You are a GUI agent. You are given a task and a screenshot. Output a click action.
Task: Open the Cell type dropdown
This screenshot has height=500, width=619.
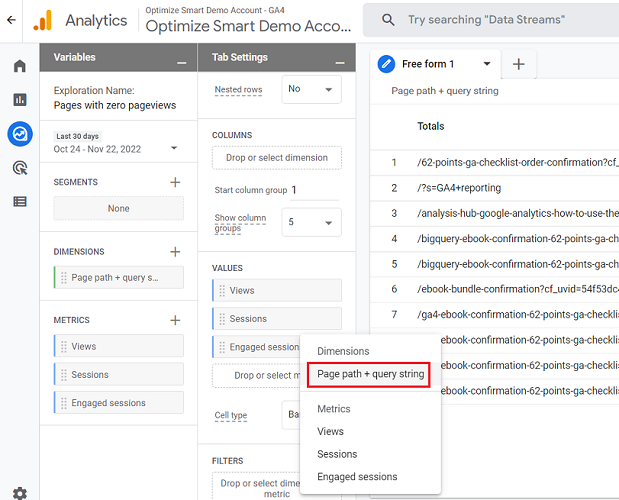tap(291, 415)
